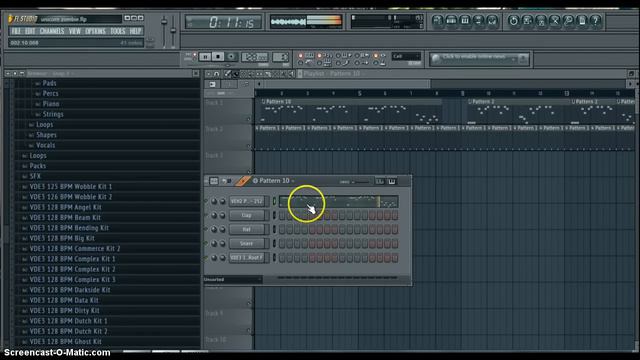Mute the Clap channel via green LED
Image resolution: width=640 pixels, height=360 pixels.
(x=207, y=216)
